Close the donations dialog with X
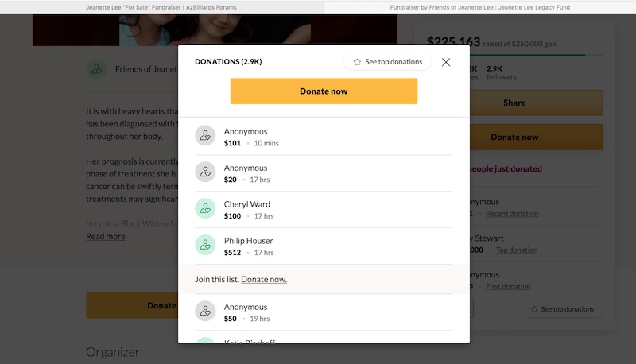 click(446, 62)
